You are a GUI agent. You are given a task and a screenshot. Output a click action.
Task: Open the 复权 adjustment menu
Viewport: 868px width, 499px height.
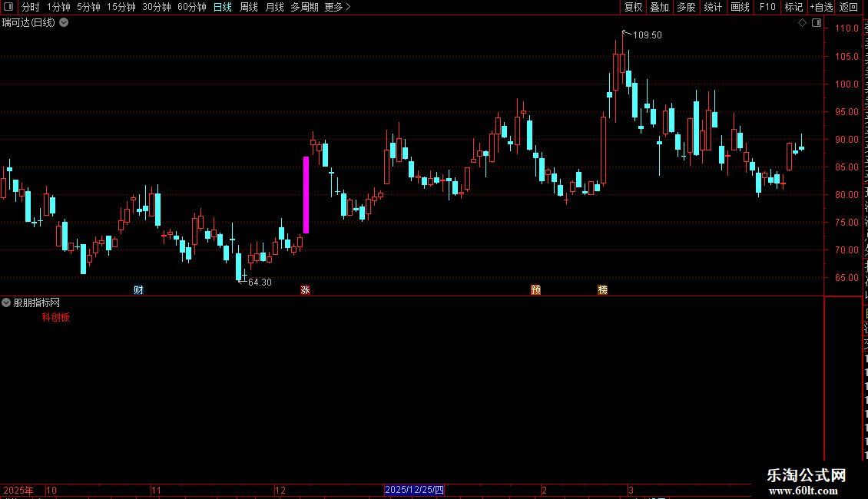[633, 7]
